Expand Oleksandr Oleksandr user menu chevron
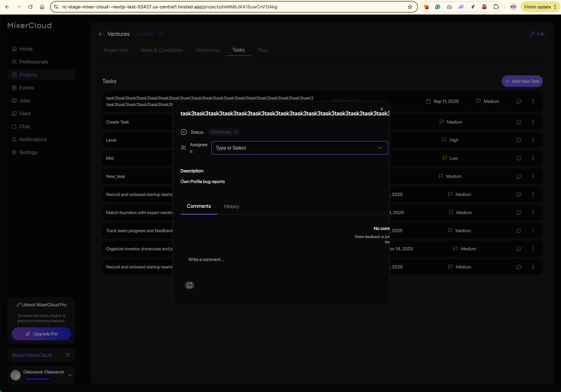 click(70, 375)
